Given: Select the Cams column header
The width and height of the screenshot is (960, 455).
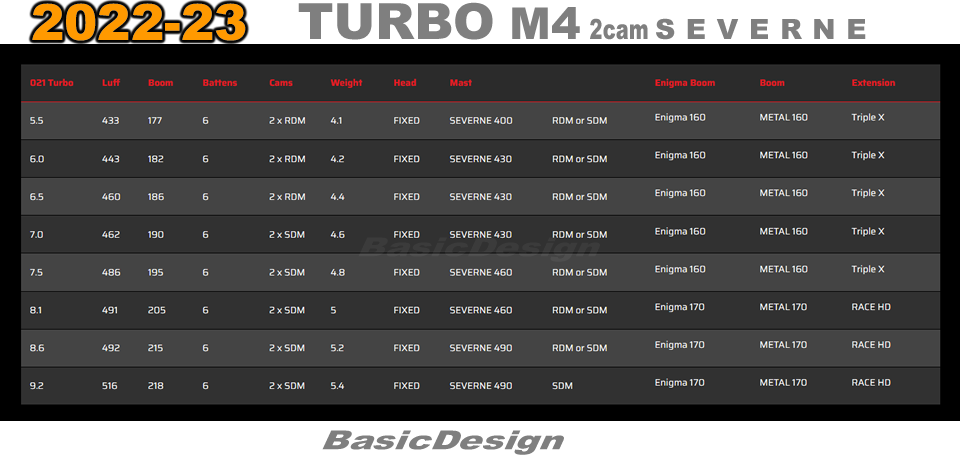Looking at the screenshot, I should pyautogui.click(x=281, y=83).
